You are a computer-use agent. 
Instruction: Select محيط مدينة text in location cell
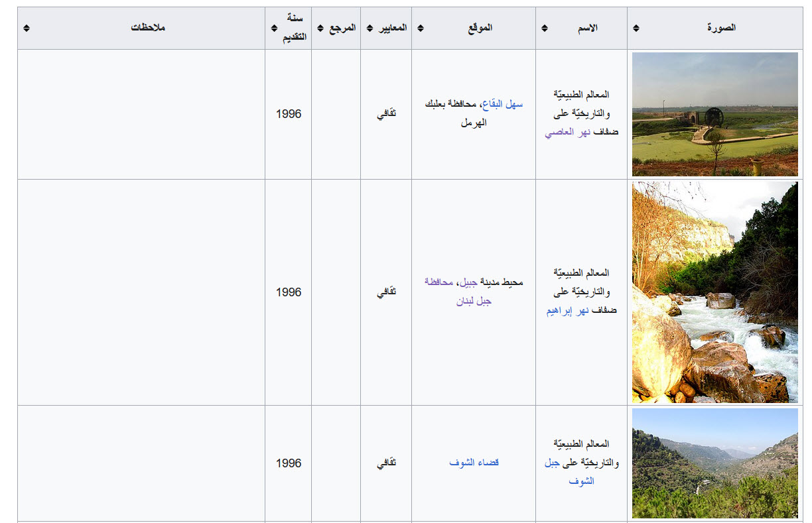pos(502,282)
